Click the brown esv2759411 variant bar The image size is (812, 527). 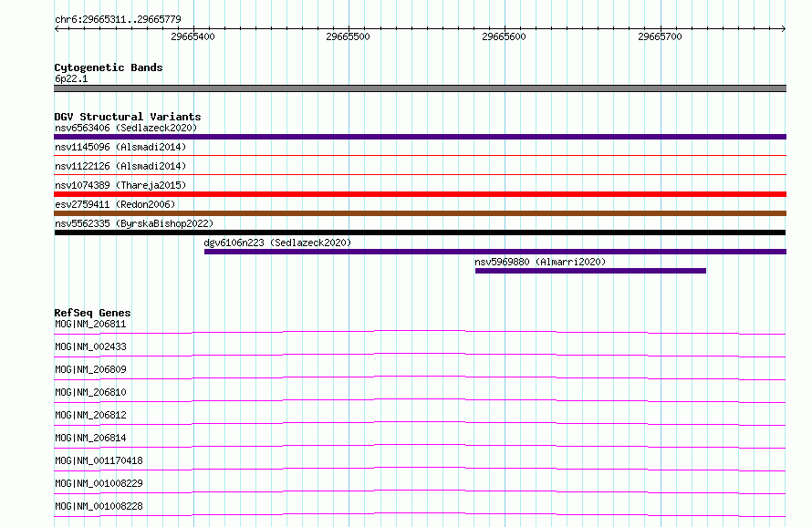[420, 213]
